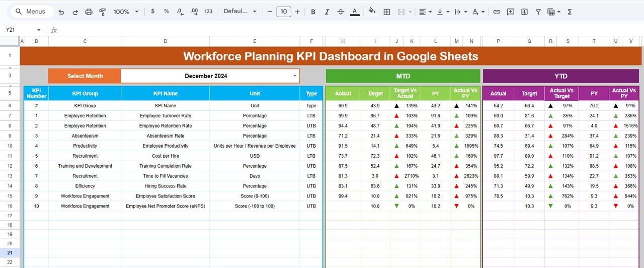Click the KPI Group column header cell
644x268 pixels.
(x=85, y=93)
